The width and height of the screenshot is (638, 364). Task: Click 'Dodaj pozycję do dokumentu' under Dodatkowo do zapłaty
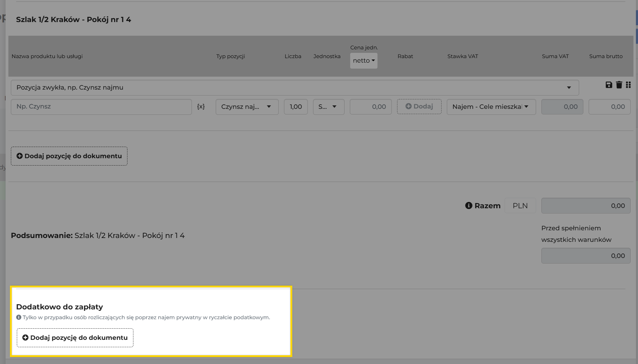(75, 338)
